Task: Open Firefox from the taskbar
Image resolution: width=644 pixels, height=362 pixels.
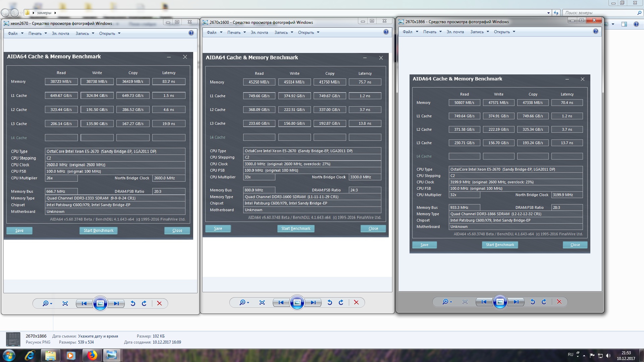Action: click(92, 355)
